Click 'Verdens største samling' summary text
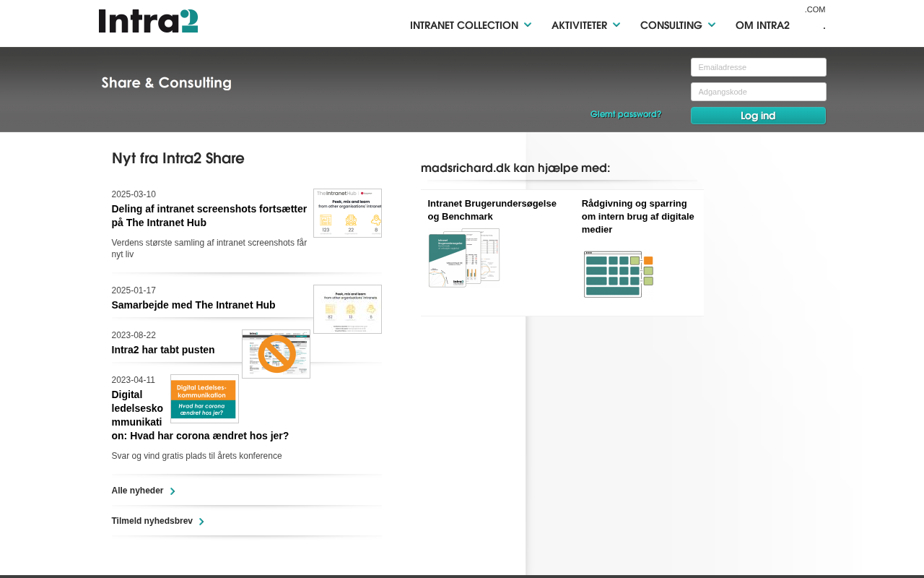Screen dimensions: 924x578 [209, 249]
